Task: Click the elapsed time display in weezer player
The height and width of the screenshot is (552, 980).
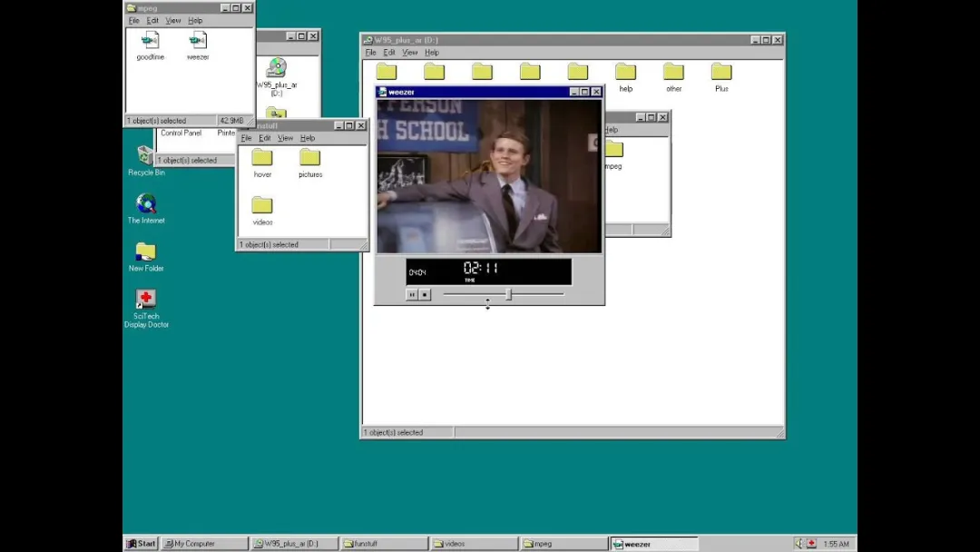Action: (x=481, y=268)
